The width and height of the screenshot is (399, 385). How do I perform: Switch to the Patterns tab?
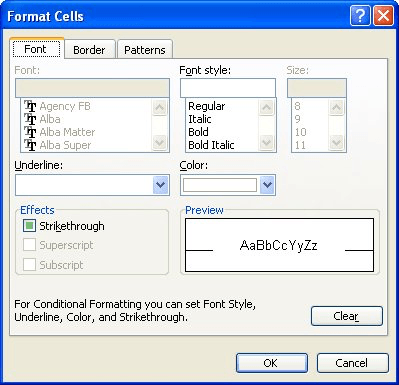click(x=145, y=50)
